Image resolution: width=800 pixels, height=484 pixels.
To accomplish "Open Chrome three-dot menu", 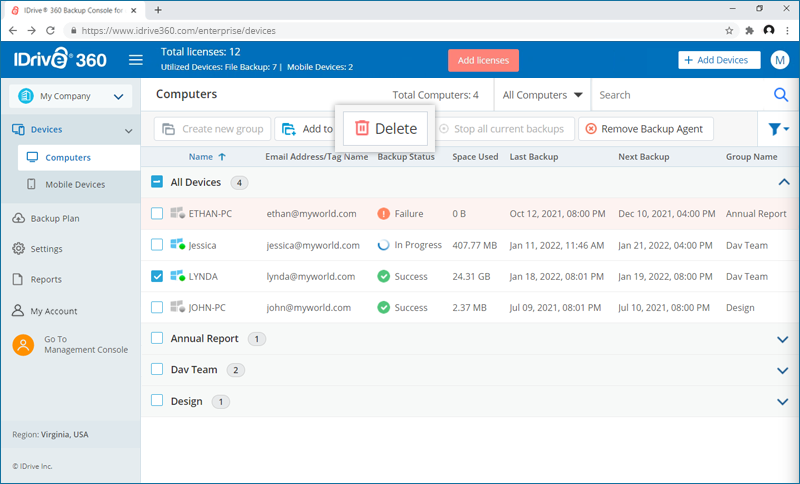I will tap(788, 31).
